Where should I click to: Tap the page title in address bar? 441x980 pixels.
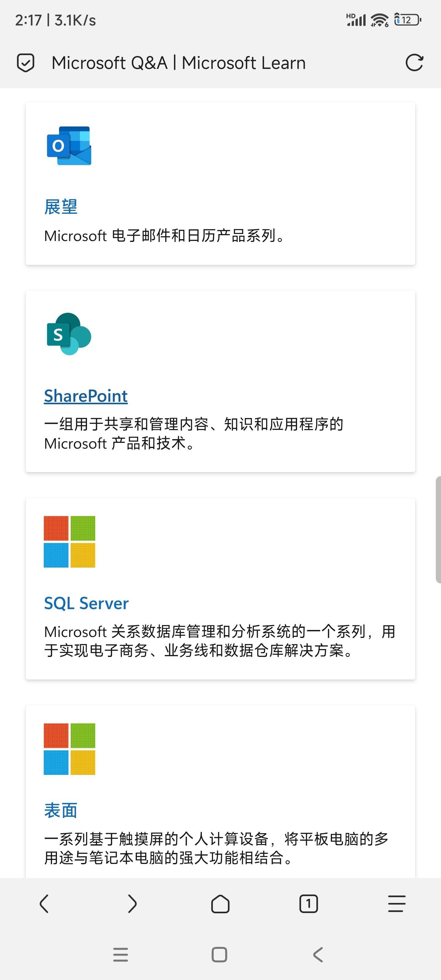click(x=179, y=63)
